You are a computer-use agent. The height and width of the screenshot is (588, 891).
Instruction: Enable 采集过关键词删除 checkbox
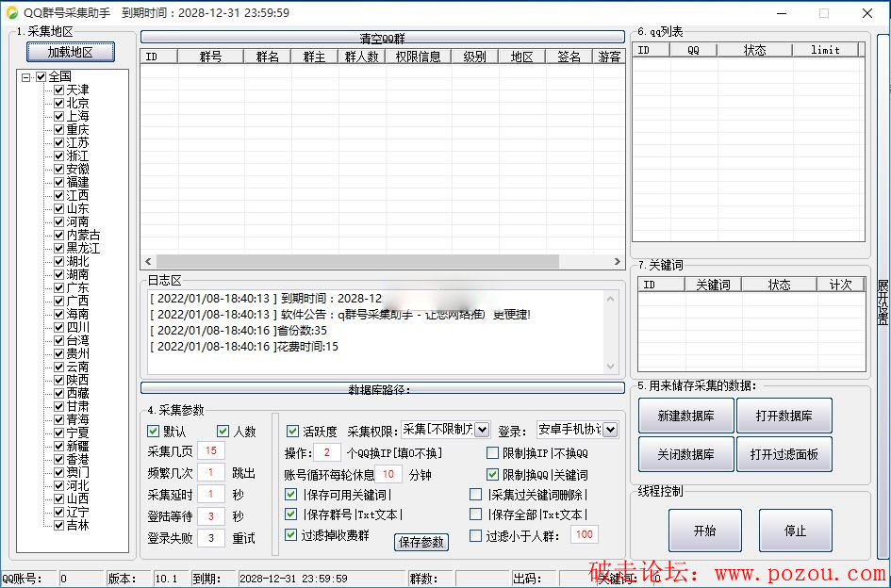click(x=475, y=495)
